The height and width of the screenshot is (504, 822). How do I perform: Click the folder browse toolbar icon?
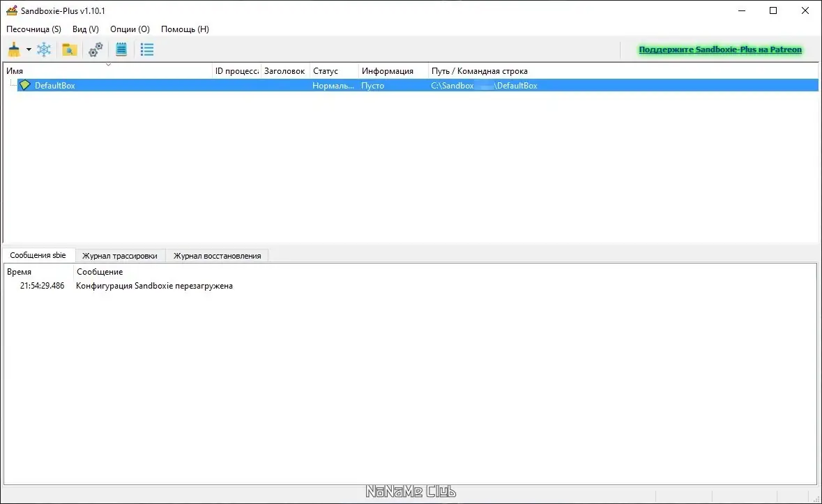[69, 49]
